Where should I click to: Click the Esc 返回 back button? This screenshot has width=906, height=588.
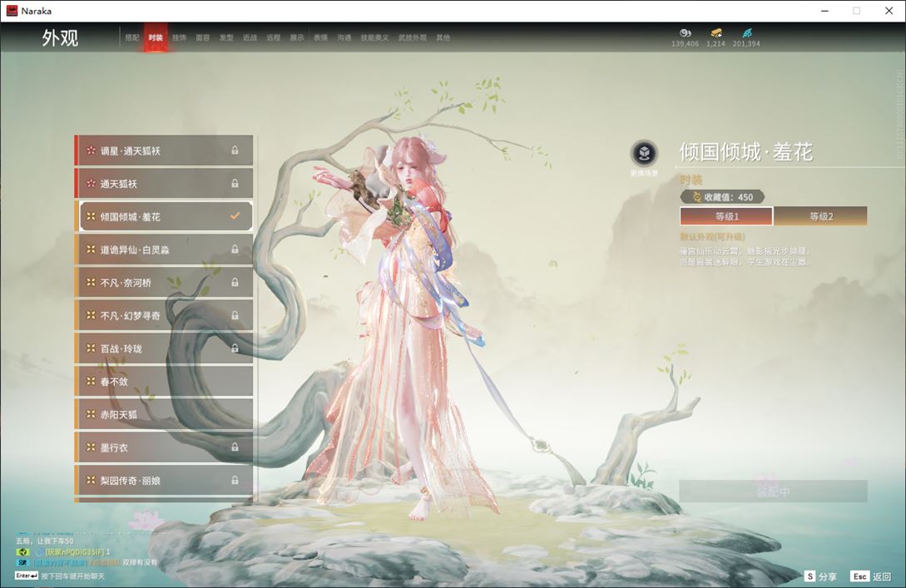pos(871,576)
